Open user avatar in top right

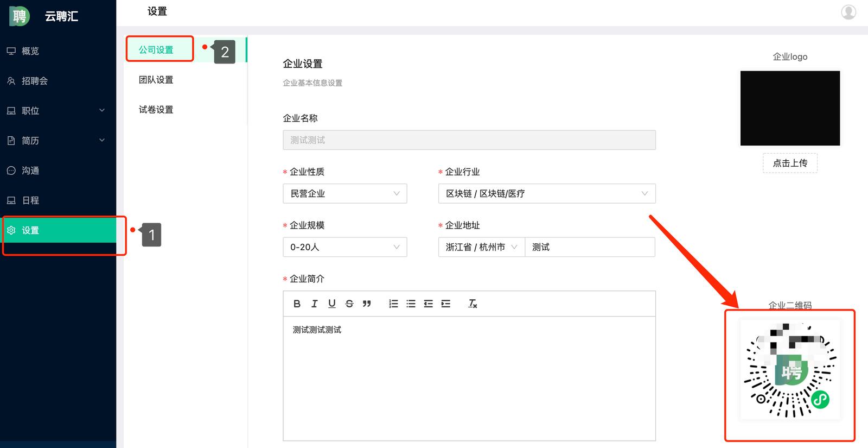[x=848, y=11]
